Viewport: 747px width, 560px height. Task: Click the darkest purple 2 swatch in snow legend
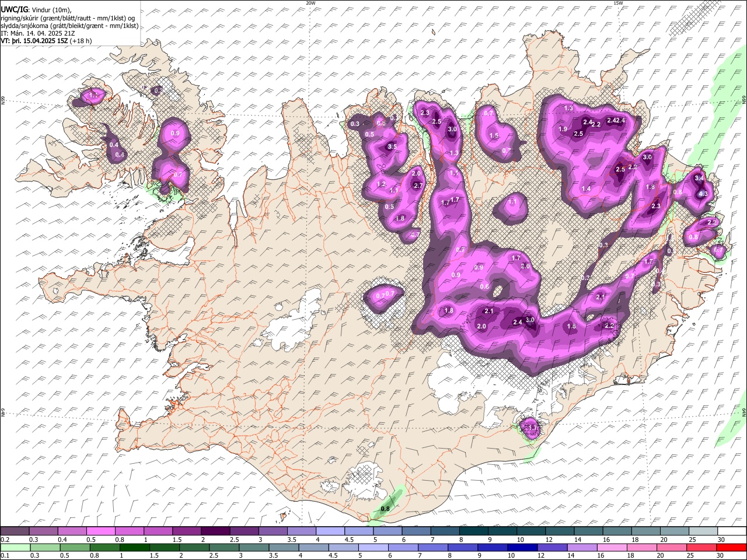(215, 531)
